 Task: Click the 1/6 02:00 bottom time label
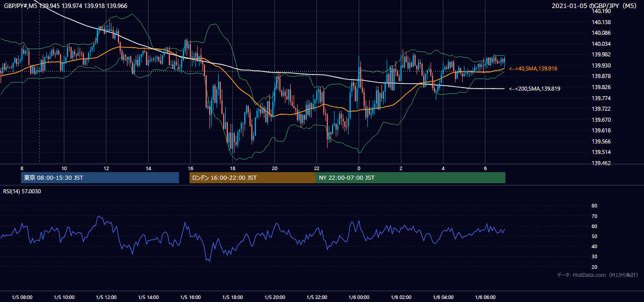point(401,297)
